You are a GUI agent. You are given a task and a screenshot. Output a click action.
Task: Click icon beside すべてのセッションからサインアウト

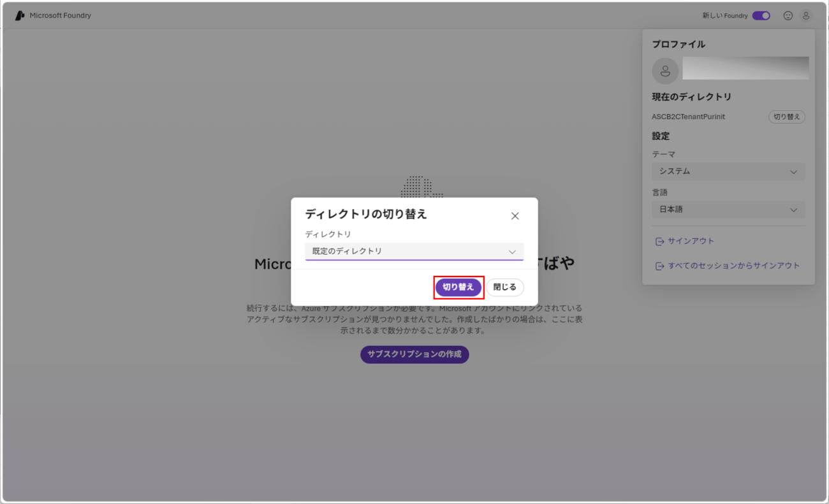659,266
